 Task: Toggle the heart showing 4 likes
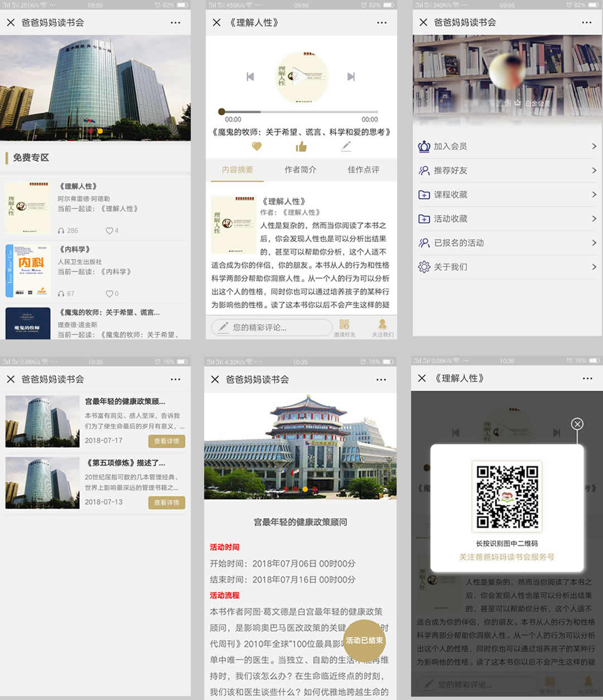tap(109, 231)
